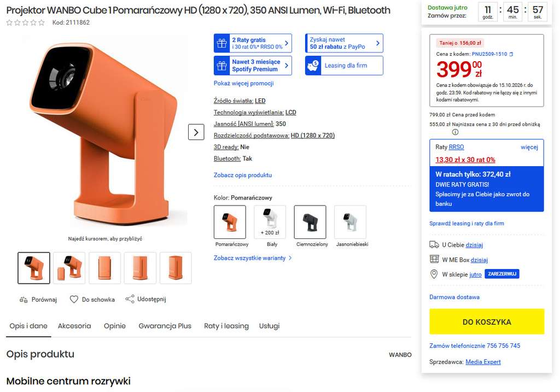Choose the Ciemnozielony color variant
Image resolution: width=560 pixels, height=392 pixels.
(310, 222)
